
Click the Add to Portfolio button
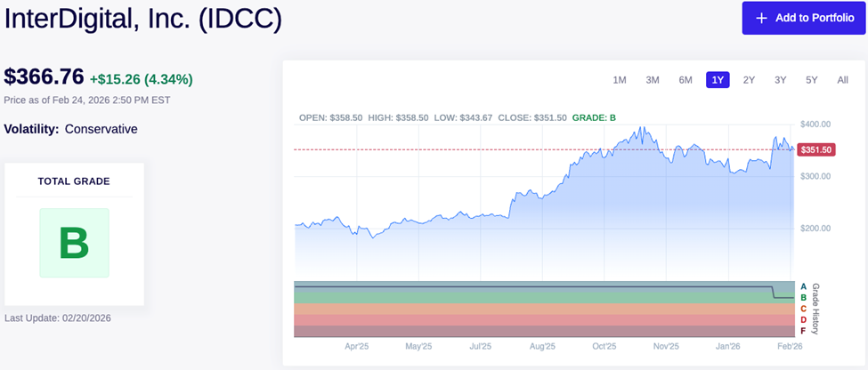[x=804, y=18]
